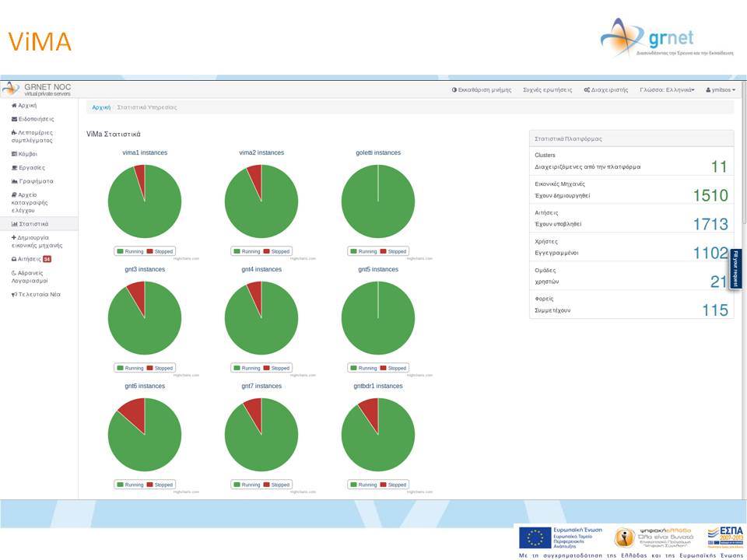747x560 pixels.
Task: Toggle Stopped legend for goletti instances
Action: (x=394, y=251)
